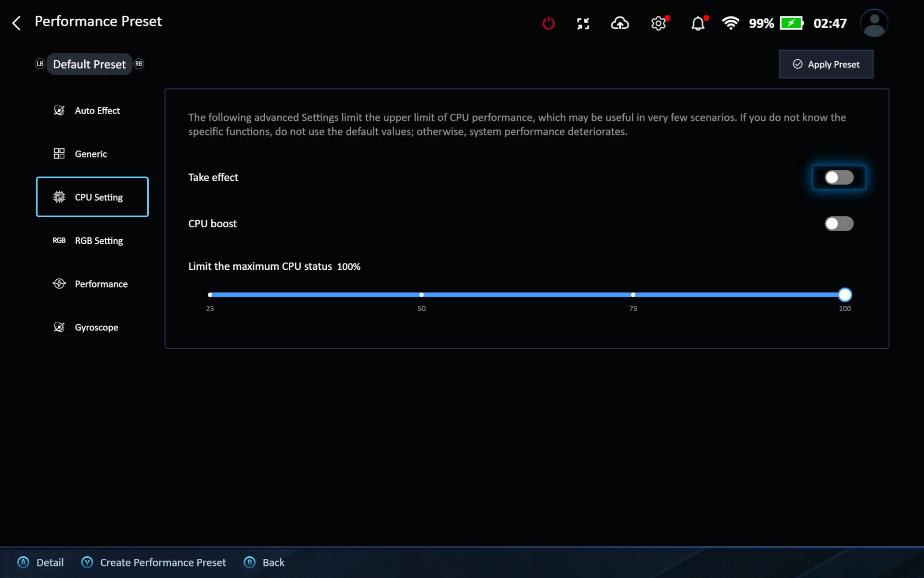Click the collapse fullscreen arrows icon

pyautogui.click(x=583, y=23)
